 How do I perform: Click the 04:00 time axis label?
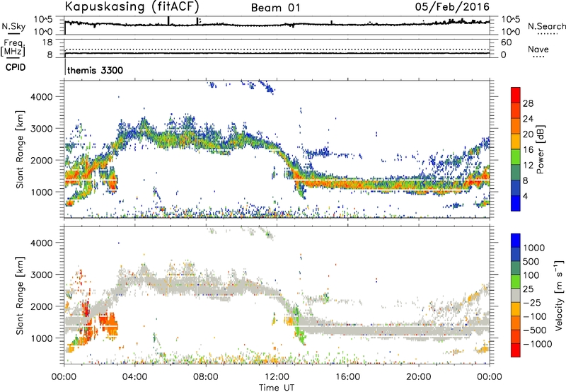pyautogui.click(x=135, y=377)
